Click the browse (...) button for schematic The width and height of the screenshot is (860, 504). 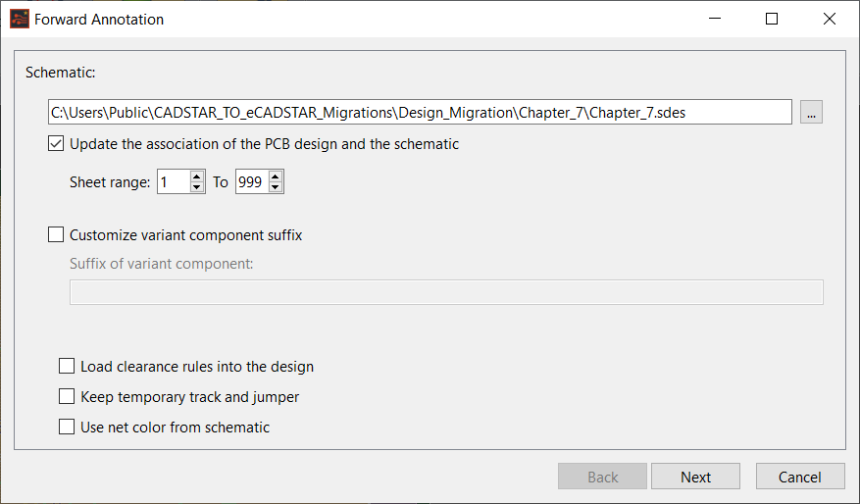(x=811, y=113)
